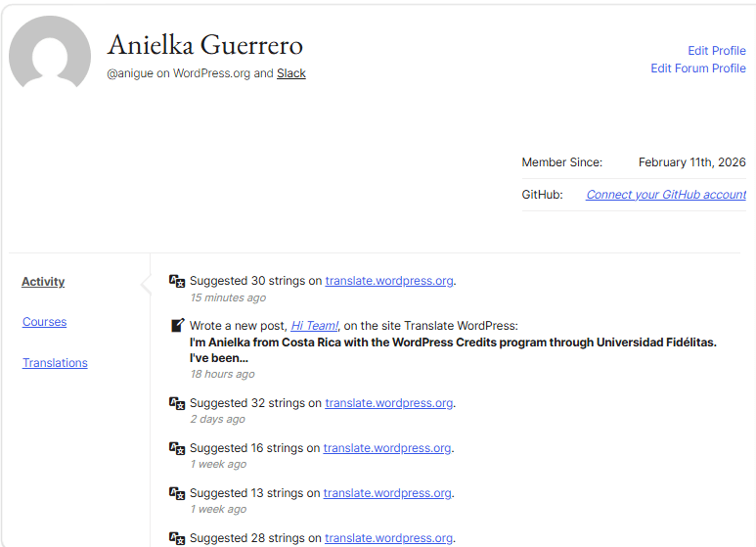The image size is (756, 547).
Task: Open translate.wordpress.org link in 28 strings entry
Action: (388, 538)
